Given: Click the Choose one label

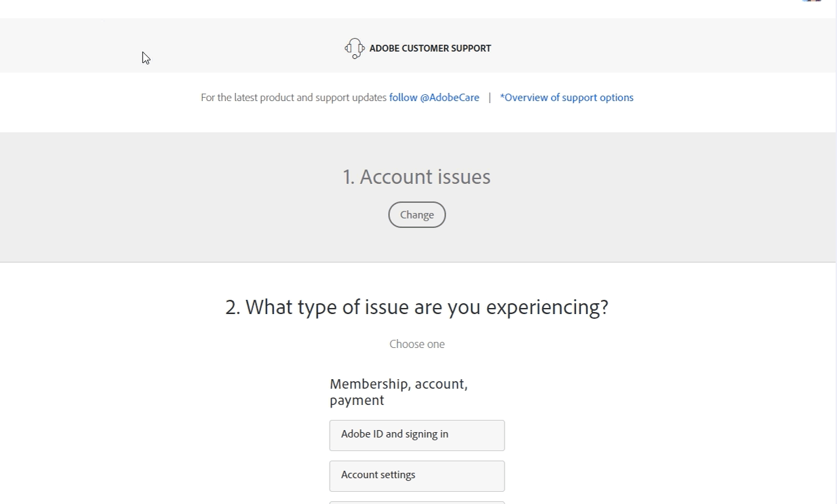Looking at the screenshot, I should pos(416,344).
